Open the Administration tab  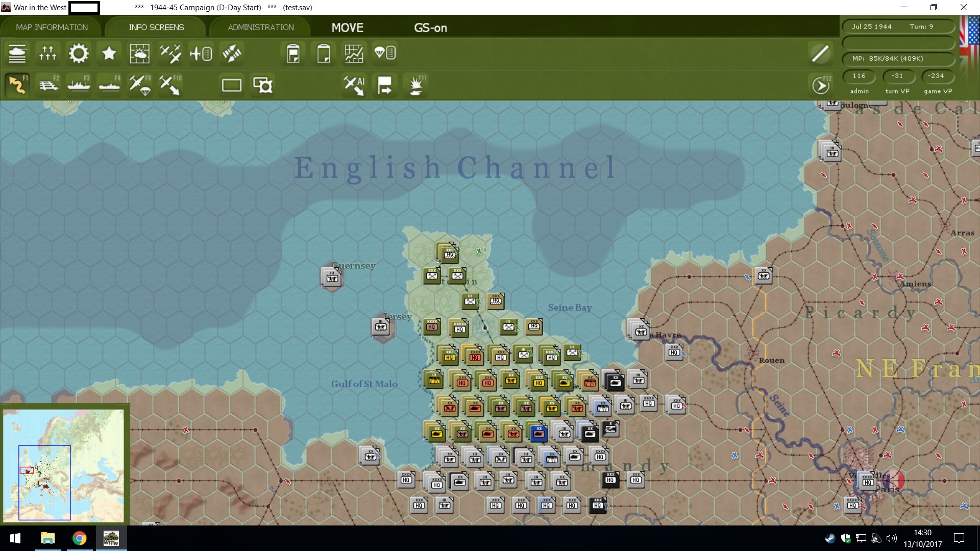[x=261, y=27]
